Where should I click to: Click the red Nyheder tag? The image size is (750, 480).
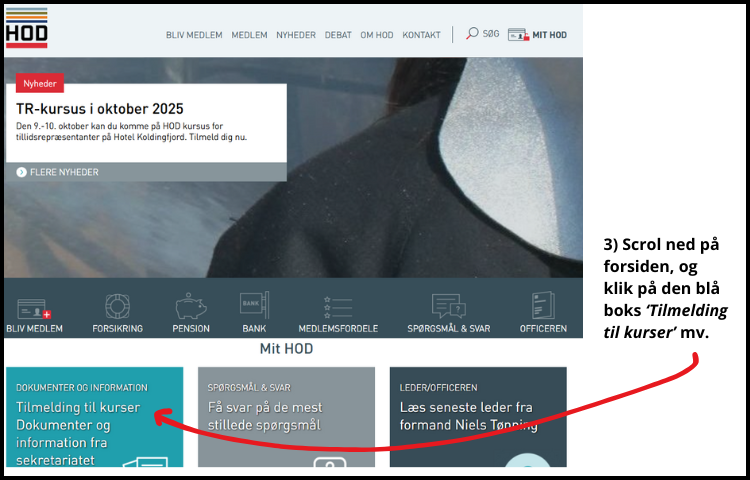[x=40, y=83]
